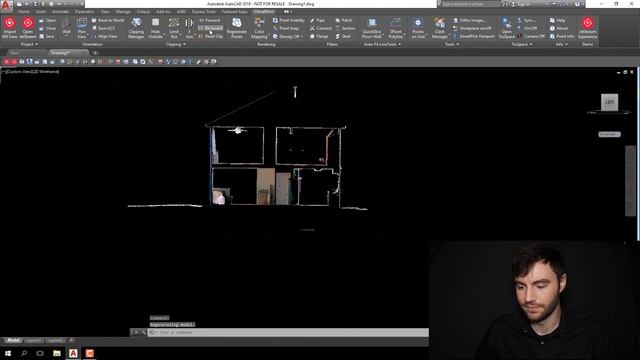The height and width of the screenshot is (360, 640).
Task: Select the Patch fitter tool
Action: point(344,20)
